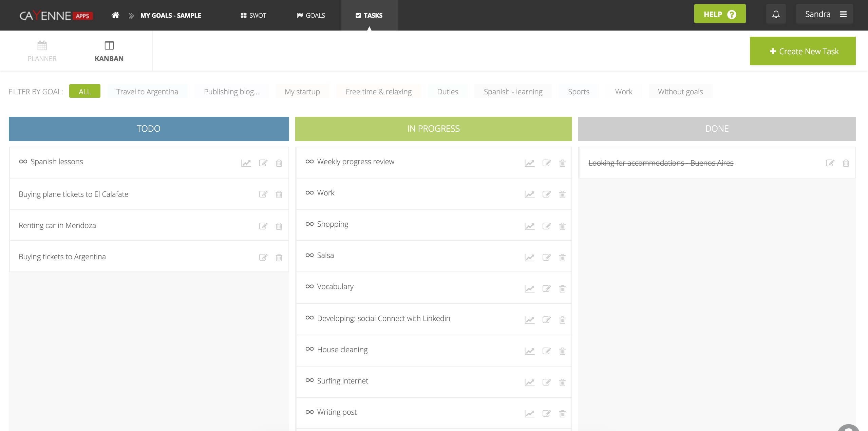This screenshot has height=431, width=868.
Task: Filter by ALL goals
Action: pos(85,91)
